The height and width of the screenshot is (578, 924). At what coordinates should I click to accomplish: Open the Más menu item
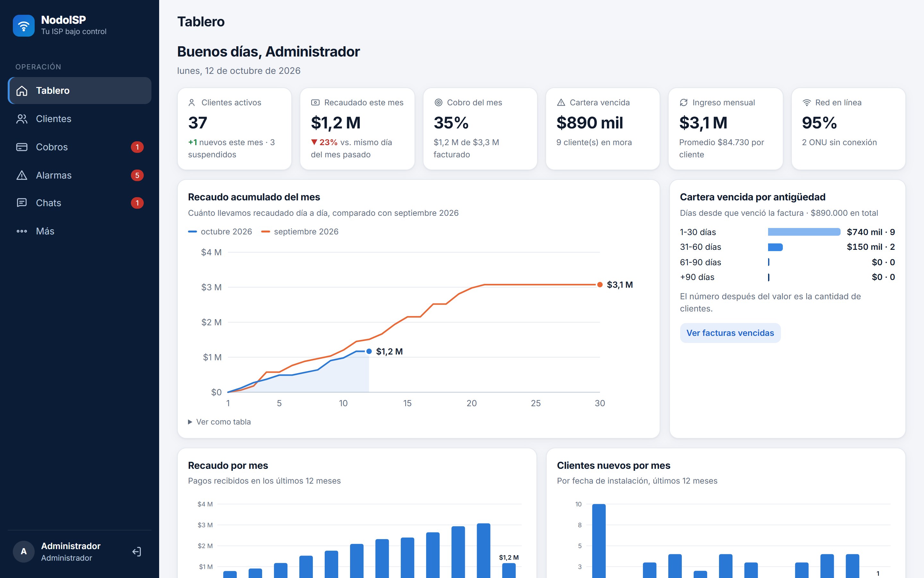[x=80, y=231]
